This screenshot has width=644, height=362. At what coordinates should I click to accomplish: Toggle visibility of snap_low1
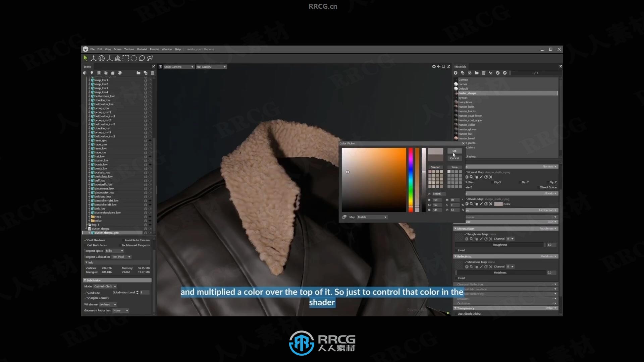150,80
